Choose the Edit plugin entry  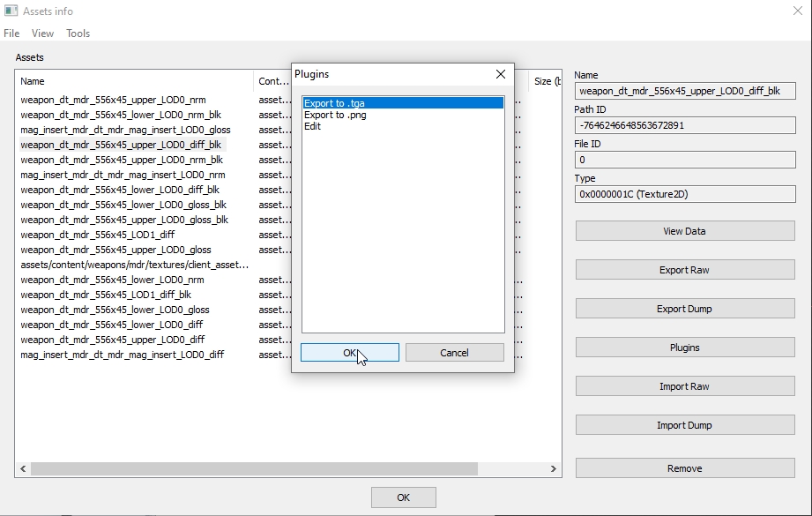click(313, 126)
